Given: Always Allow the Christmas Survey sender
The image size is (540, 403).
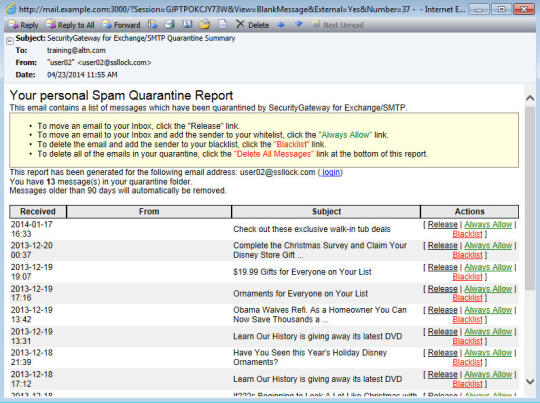Looking at the screenshot, I should (x=488, y=246).
